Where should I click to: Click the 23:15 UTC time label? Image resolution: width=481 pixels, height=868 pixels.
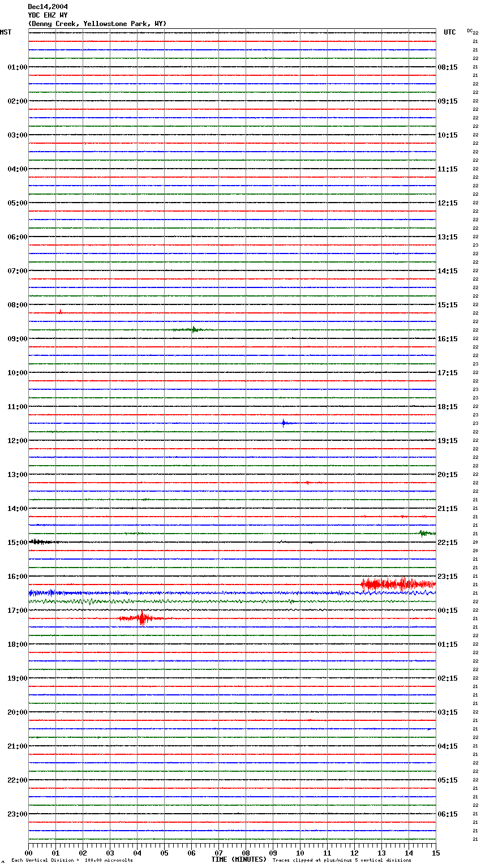[448, 577]
